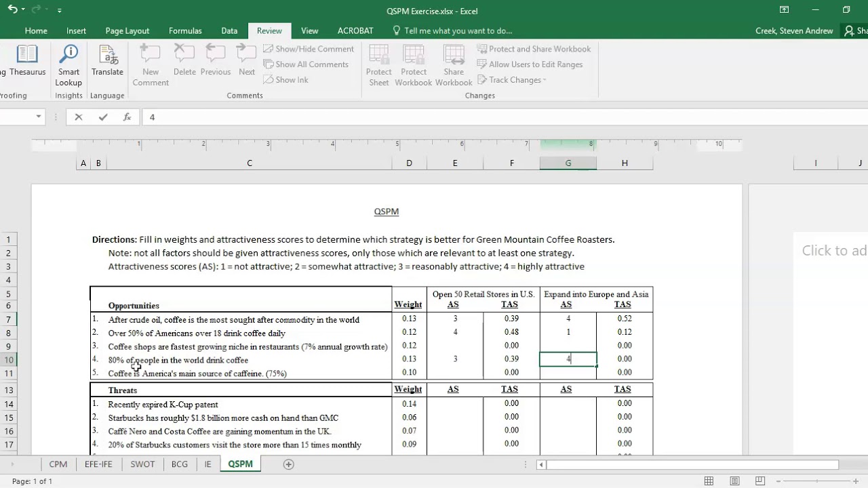Screen dimensions: 868x488
Task: Click the horizontal scrollbar at the bottom
Action: pos(692,464)
